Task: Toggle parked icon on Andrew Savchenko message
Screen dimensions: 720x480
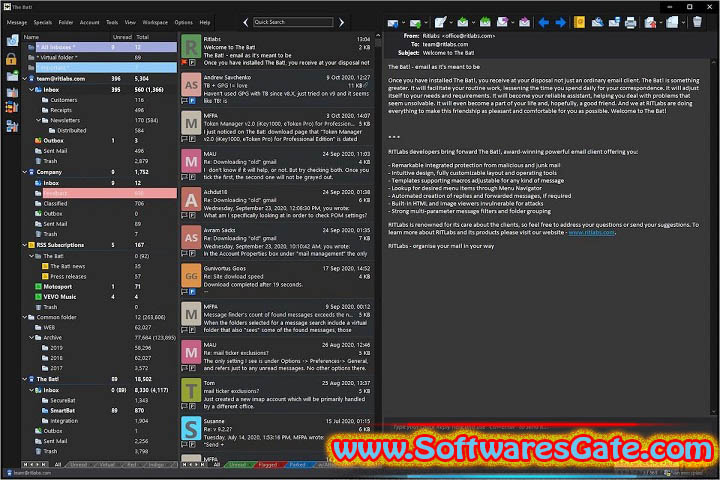Action: click(192, 100)
